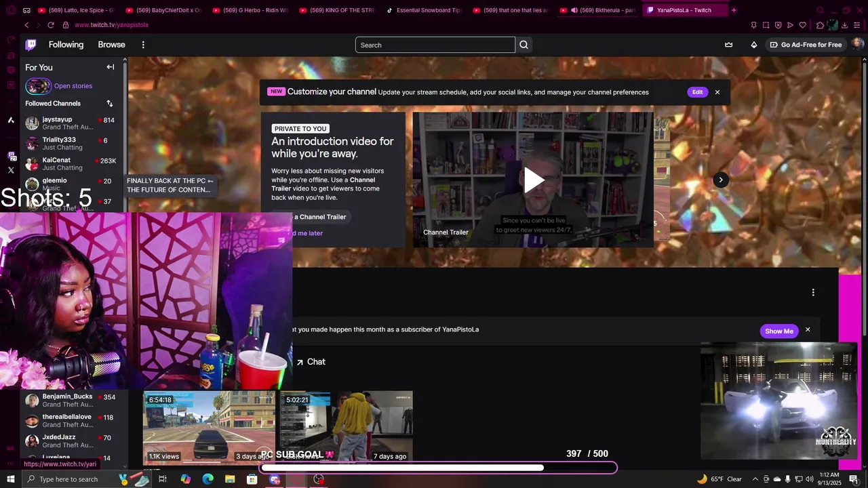This screenshot has height=488, width=868.
Task: Open gleemio followed channel
Action: click(x=71, y=184)
